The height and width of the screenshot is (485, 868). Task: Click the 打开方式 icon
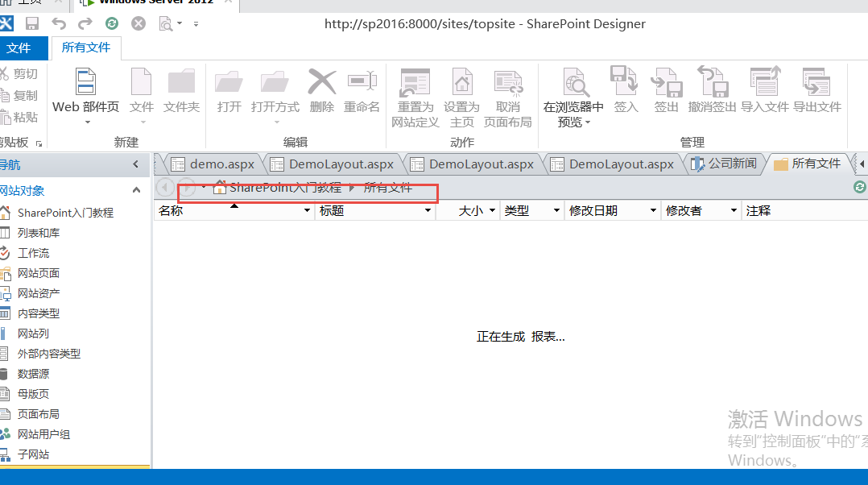(275, 82)
